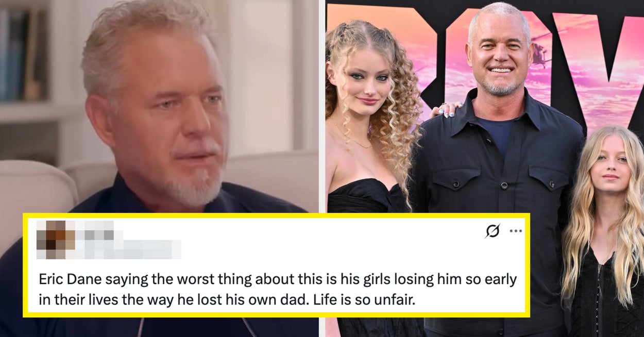The width and height of the screenshot is (644, 337).
Task: Click the tweet text starting with 'Eric Dane saying'
Action: click(278, 289)
